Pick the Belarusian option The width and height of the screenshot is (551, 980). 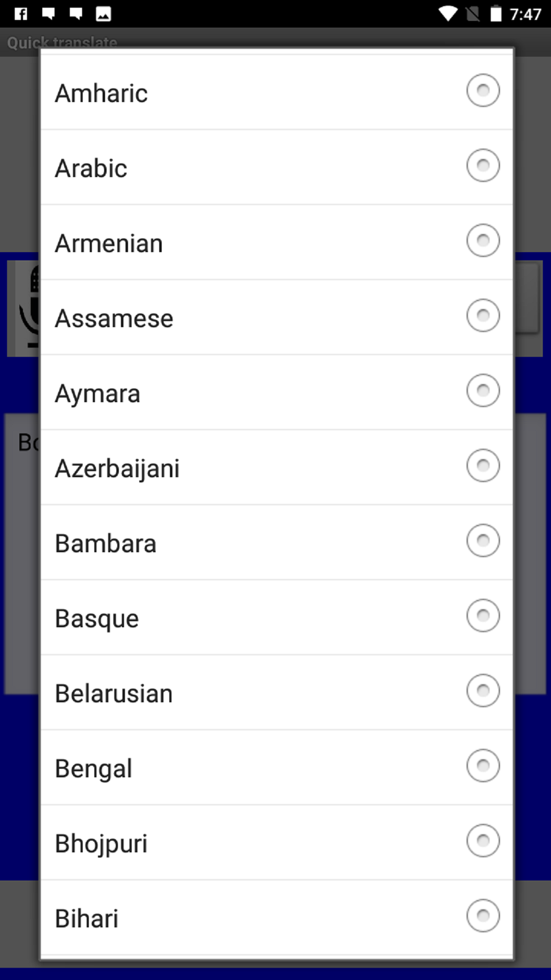pos(483,690)
